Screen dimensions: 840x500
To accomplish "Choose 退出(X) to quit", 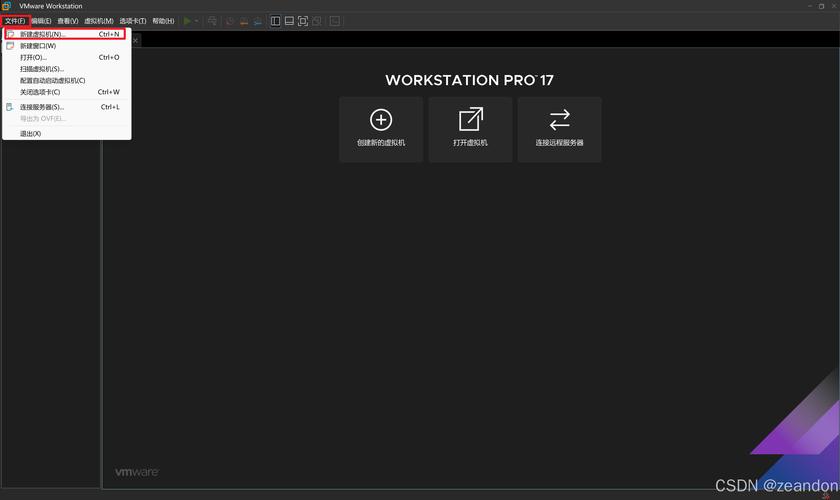I will tap(66, 133).
